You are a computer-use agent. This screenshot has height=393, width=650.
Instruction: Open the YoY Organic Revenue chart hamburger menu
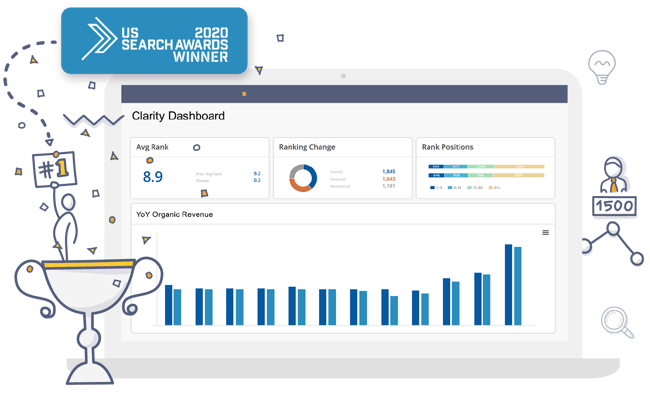pos(546,233)
